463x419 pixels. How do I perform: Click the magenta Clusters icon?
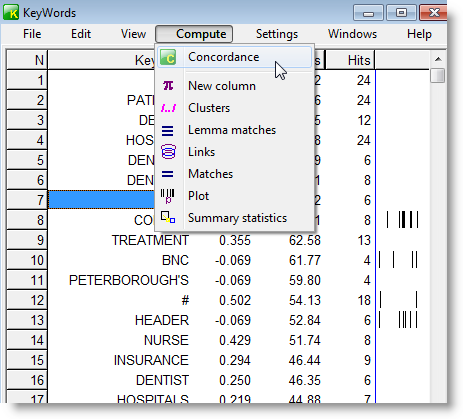tap(168, 108)
